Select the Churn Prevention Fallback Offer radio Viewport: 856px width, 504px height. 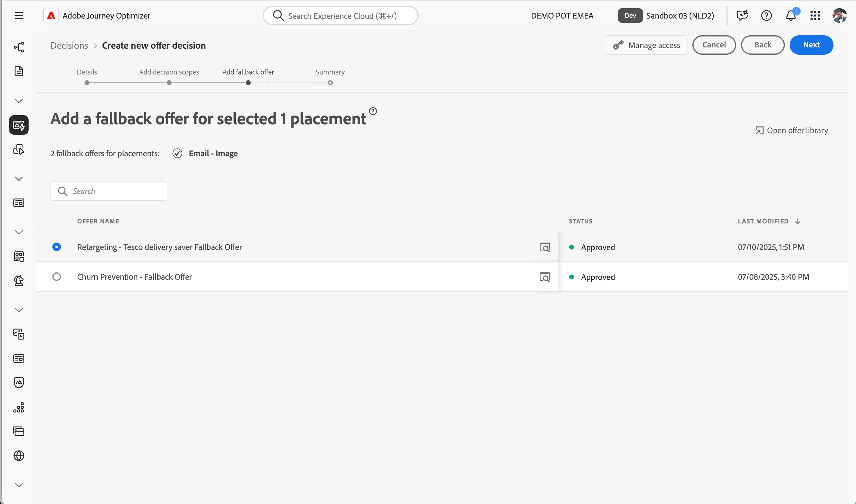[56, 277]
